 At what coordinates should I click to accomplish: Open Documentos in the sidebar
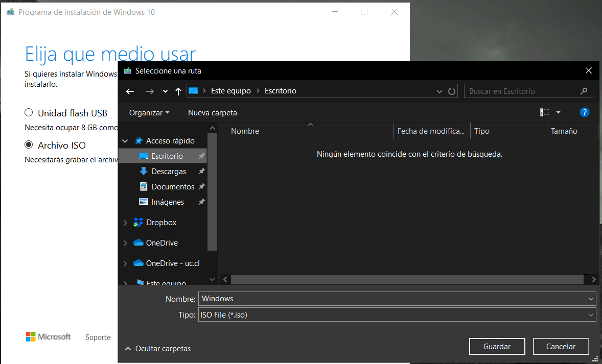pos(173,187)
